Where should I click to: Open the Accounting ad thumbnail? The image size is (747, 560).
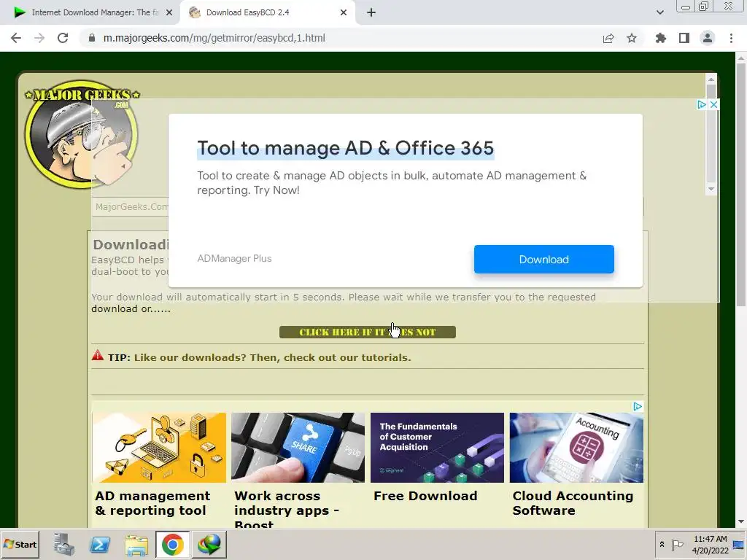pyautogui.click(x=576, y=448)
